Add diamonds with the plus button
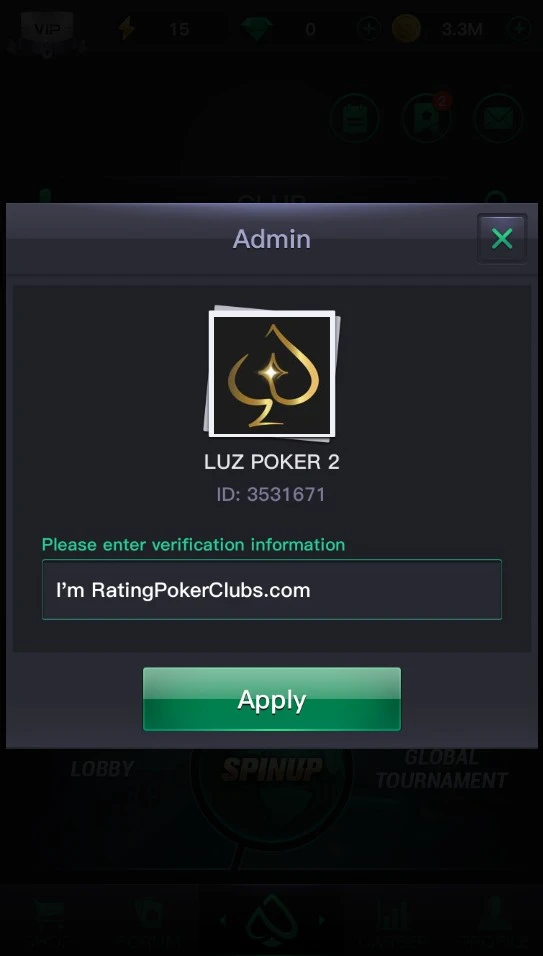 pyautogui.click(x=368, y=28)
